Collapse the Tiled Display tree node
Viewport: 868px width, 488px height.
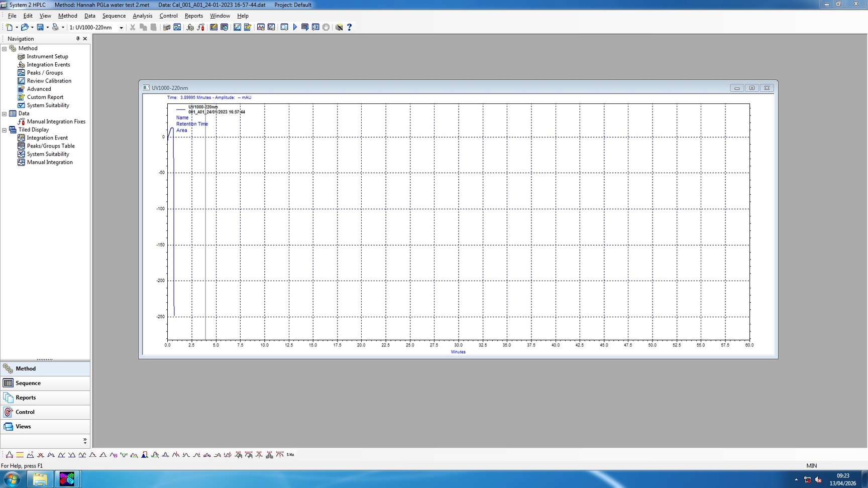pos(5,130)
